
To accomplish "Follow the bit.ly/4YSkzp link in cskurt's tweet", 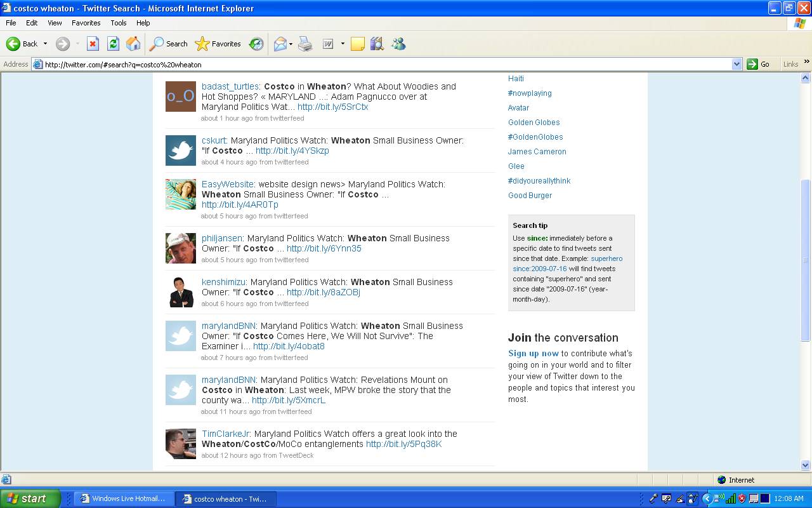I will point(292,150).
